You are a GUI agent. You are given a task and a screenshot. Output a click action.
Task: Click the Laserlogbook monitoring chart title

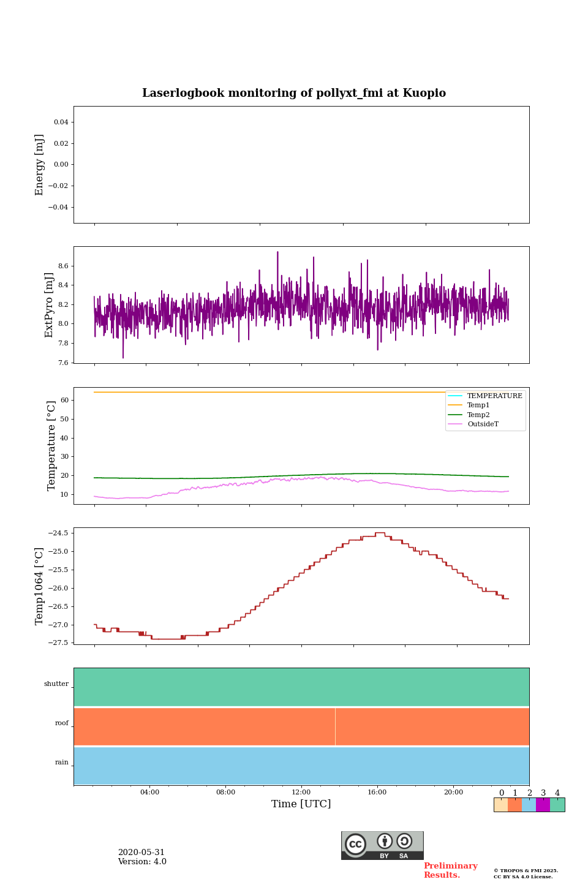294,93
